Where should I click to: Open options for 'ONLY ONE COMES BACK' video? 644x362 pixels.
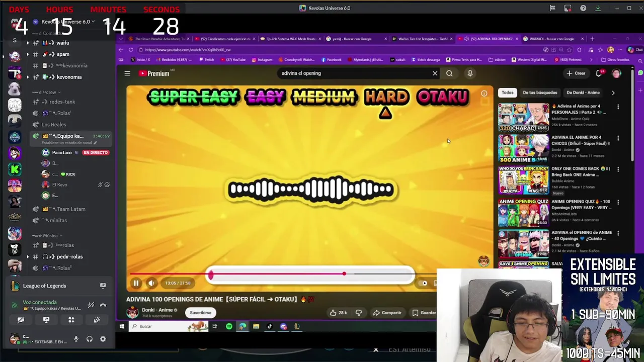(618, 169)
